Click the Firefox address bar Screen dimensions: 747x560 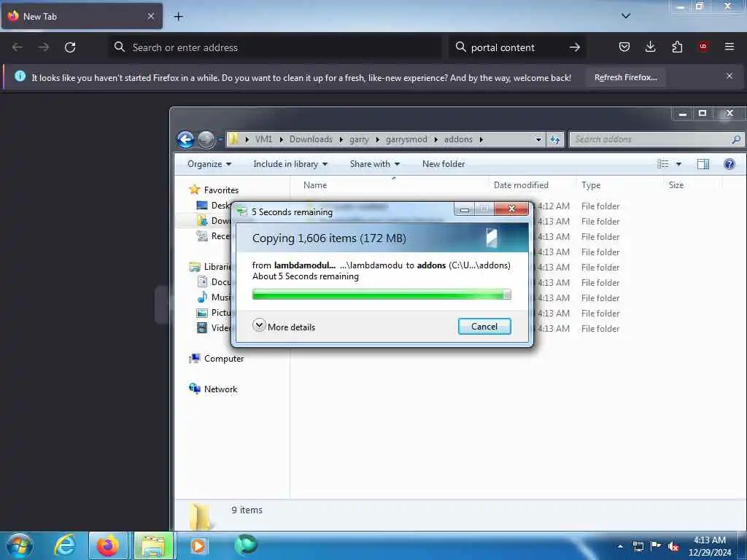[275, 47]
